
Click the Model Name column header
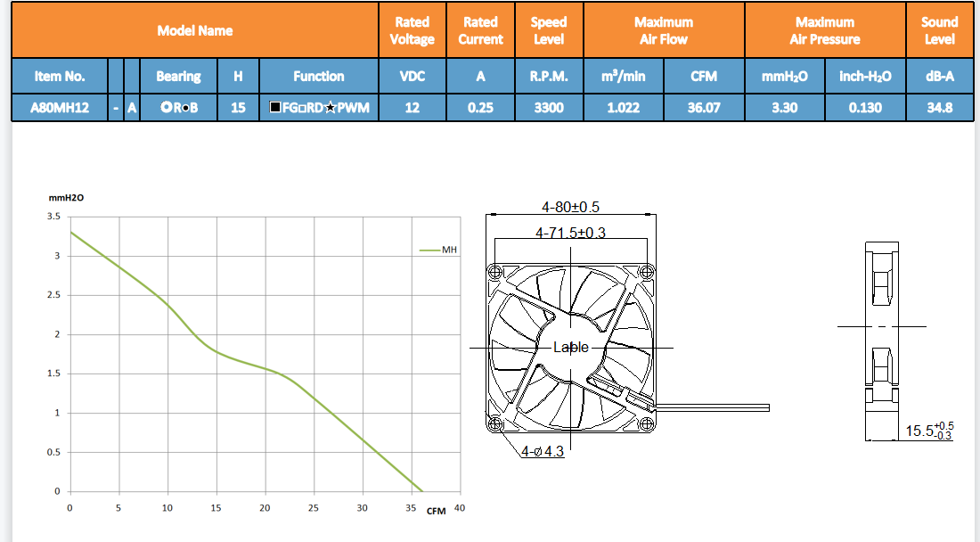pos(194,30)
